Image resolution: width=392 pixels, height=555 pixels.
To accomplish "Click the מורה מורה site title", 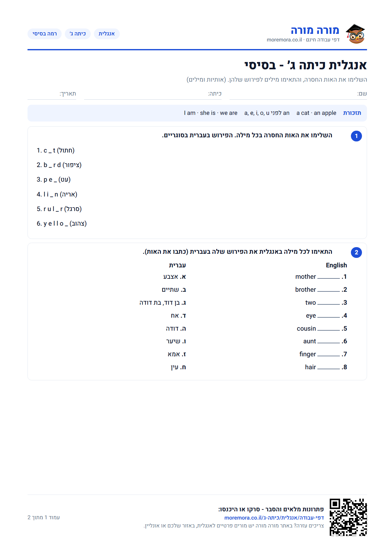I will (x=315, y=30).
